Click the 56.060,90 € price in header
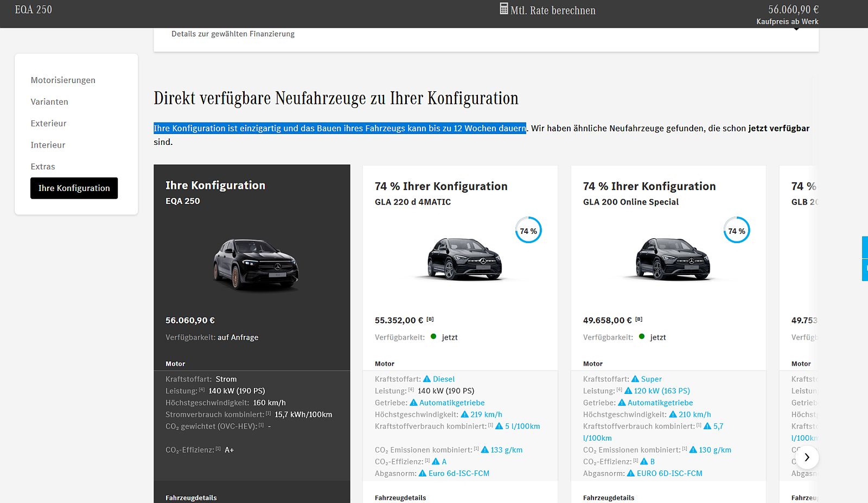Viewport: 868px width, 503px height. [793, 10]
